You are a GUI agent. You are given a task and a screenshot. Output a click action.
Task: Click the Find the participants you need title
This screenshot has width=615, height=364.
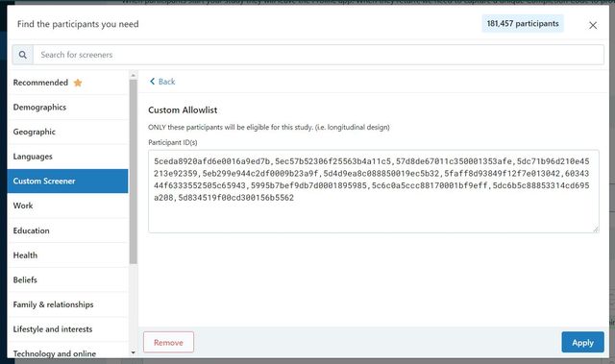tap(78, 24)
